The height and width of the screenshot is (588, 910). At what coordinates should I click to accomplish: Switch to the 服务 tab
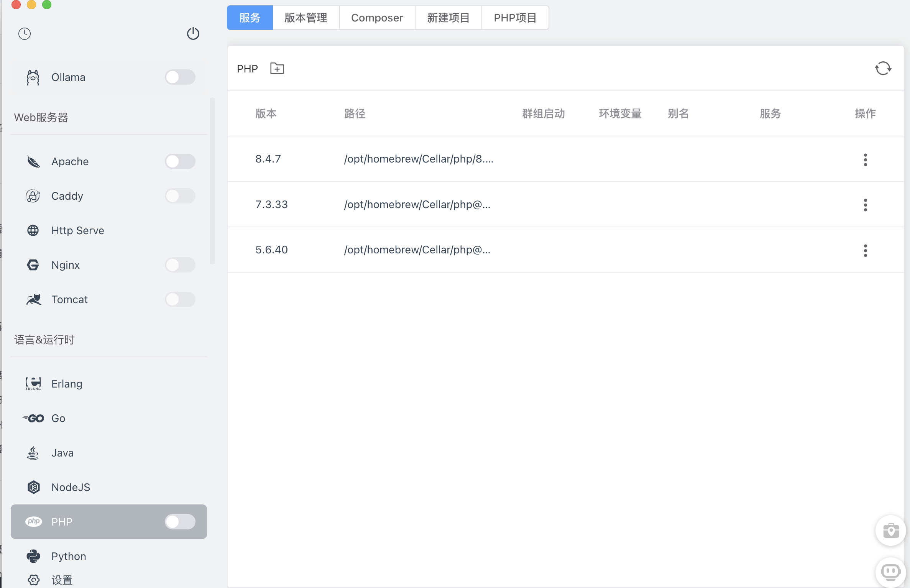[250, 18]
